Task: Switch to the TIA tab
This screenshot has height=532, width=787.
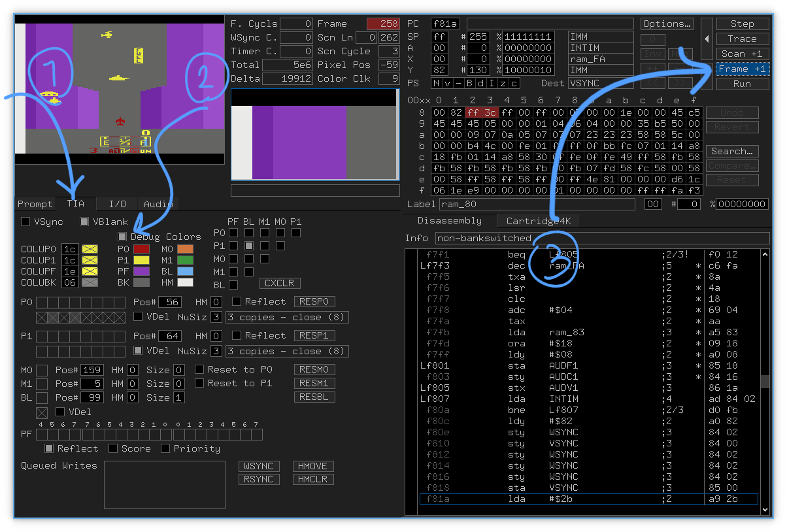Action: tap(76, 204)
